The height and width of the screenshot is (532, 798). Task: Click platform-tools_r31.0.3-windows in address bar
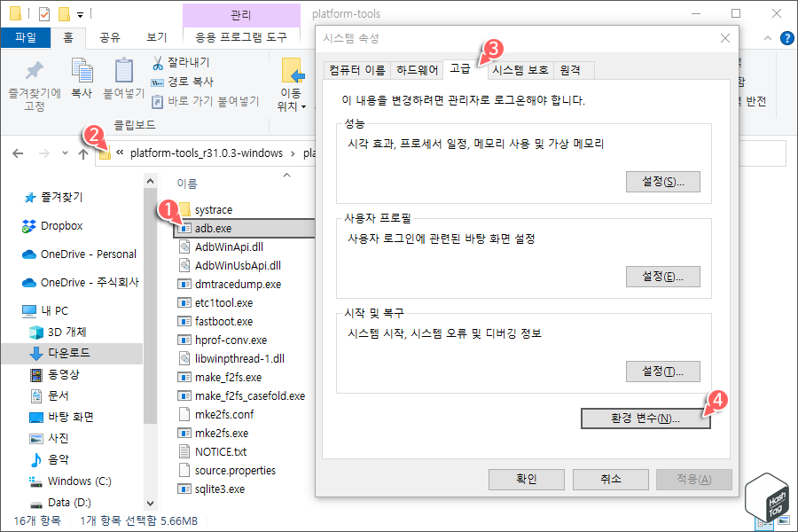[206, 153]
